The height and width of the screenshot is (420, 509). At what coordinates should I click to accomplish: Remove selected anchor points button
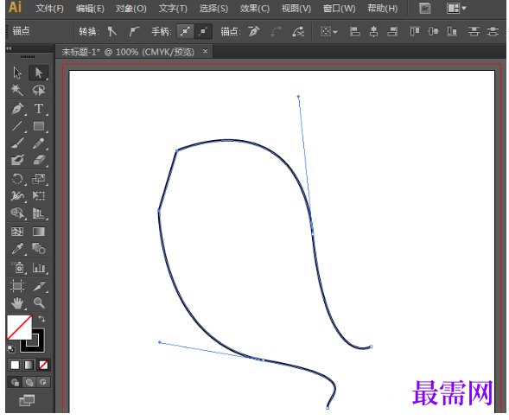[x=254, y=31]
